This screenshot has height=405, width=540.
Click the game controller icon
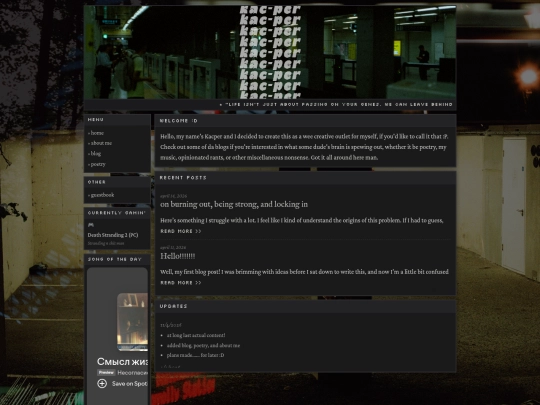91,225
